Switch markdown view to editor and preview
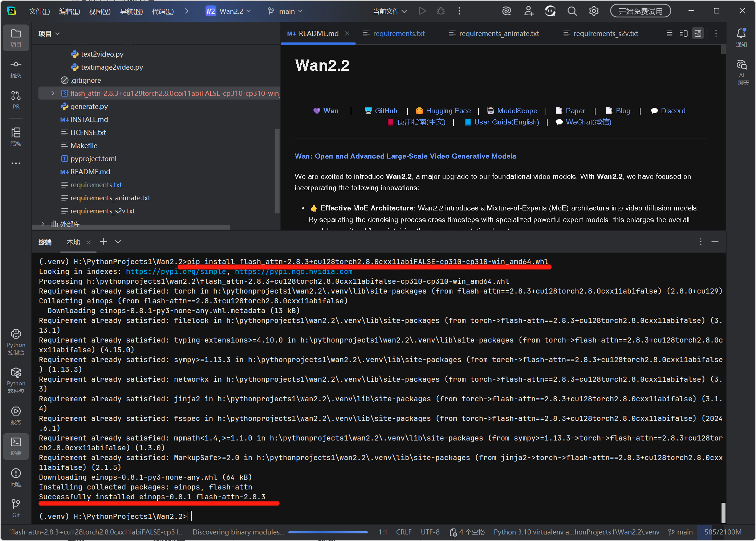 683,33
